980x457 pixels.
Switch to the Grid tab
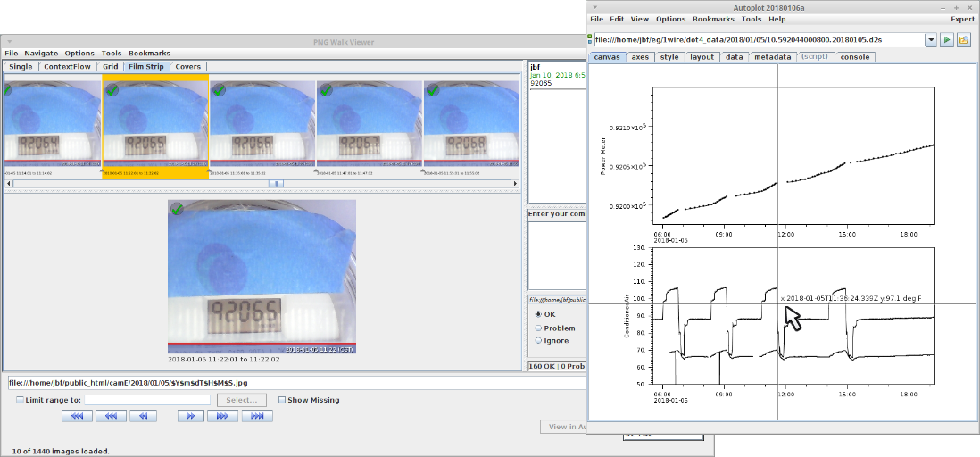pyautogui.click(x=110, y=66)
